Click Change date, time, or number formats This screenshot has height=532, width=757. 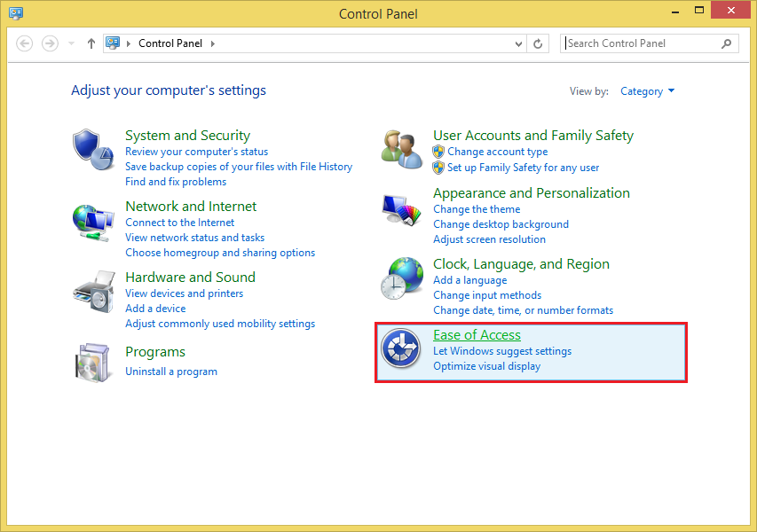point(523,309)
